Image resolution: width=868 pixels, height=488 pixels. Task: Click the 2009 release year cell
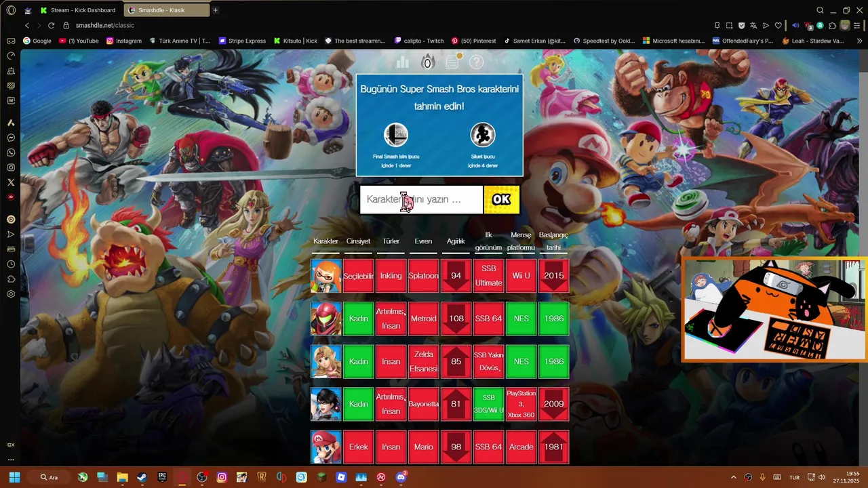pos(553,404)
